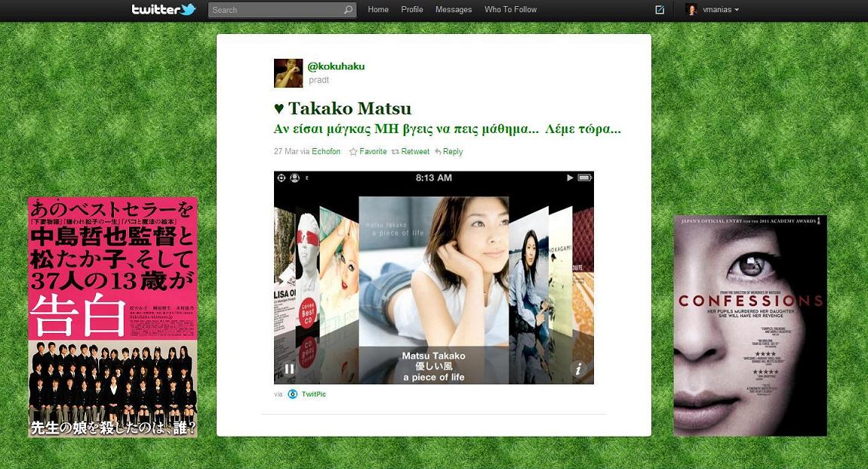The width and height of the screenshot is (868, 469).
Task: Open the embedded TwitPic image
Action: [x=434, y=278]
